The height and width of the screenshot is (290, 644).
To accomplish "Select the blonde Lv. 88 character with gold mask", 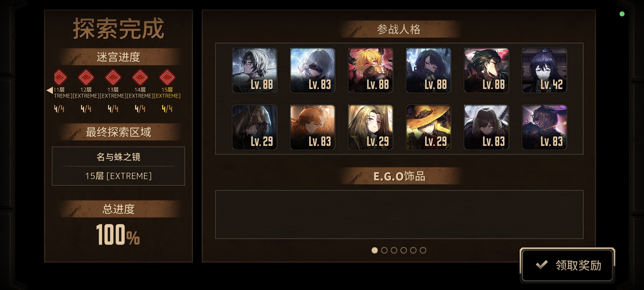I will [x=370, y=70].
